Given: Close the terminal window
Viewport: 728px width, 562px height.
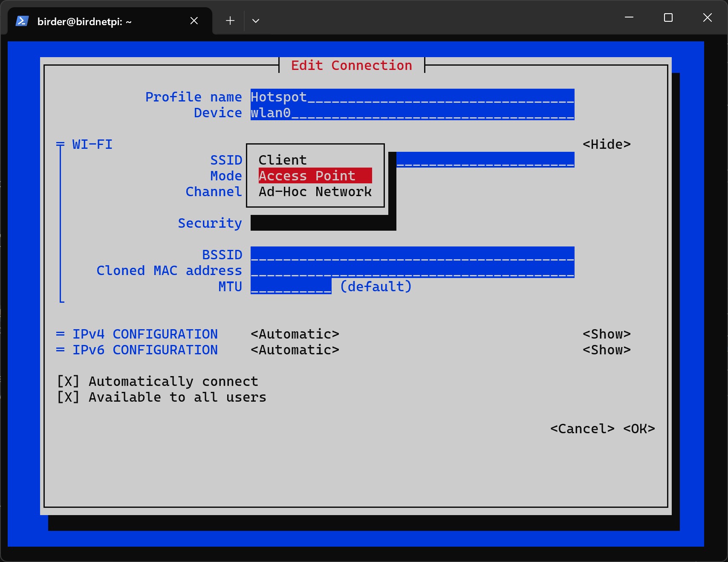Looking at the screenshot, I should pos(708,17).
